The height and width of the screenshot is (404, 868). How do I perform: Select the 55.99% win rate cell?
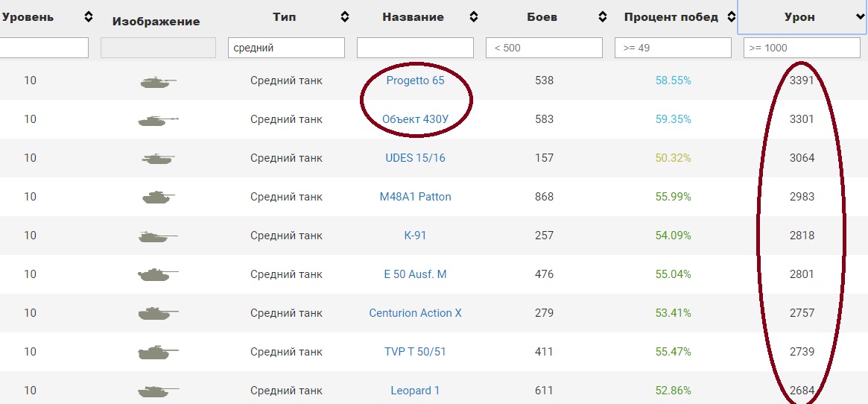point(673,197)
